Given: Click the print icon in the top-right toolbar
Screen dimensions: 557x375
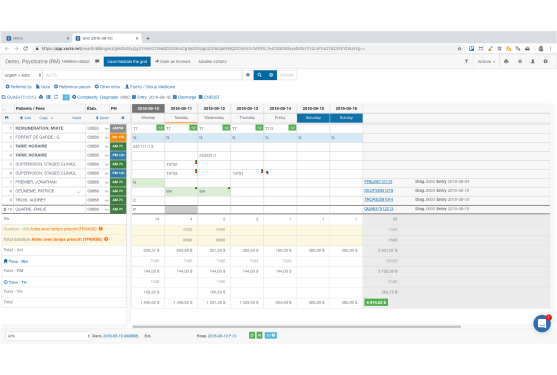Looking at the screenshot, I should click(x=506, y=61).
